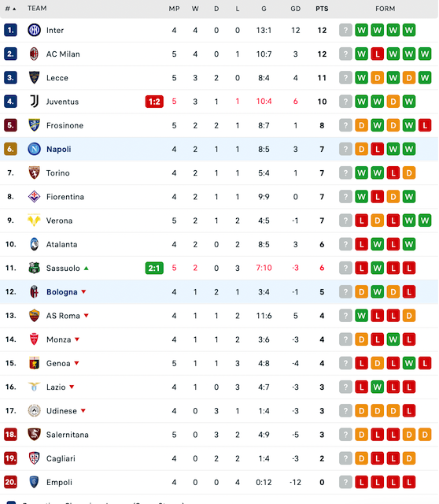Open the Frosinone team name link
Image resolution: width=439 pixels, height=504 pixels.
pyautogui.click(x=65, y=125)
